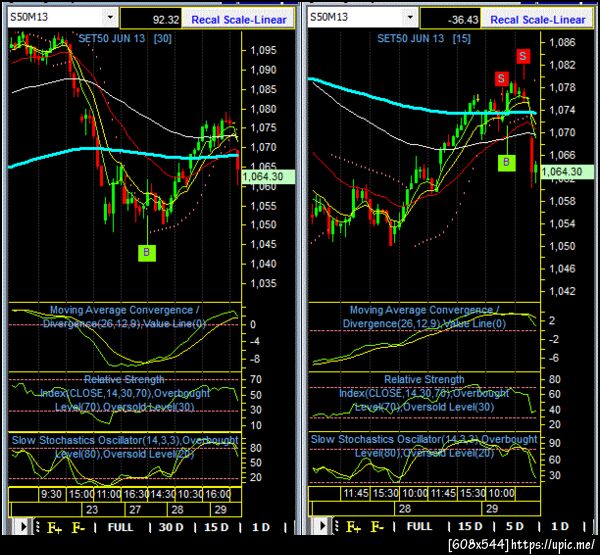Click SET50 JUN 13 [15] chart title
This screenshot has width=600, height=555.
click(424, 38)
